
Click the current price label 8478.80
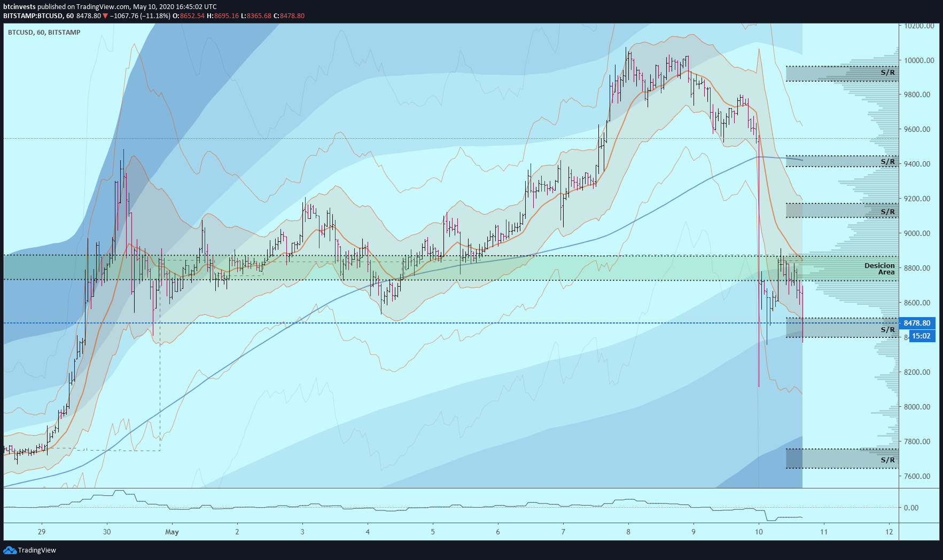917,323
